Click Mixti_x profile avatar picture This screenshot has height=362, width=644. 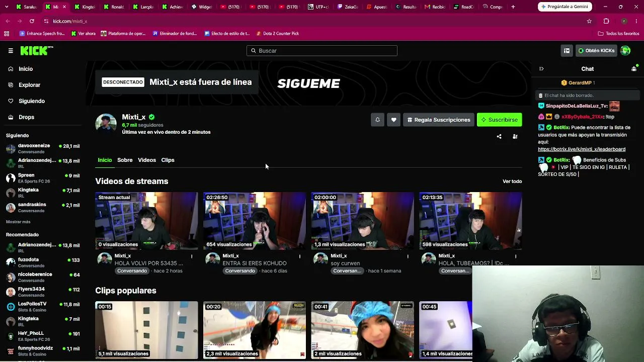pos(106,124)
